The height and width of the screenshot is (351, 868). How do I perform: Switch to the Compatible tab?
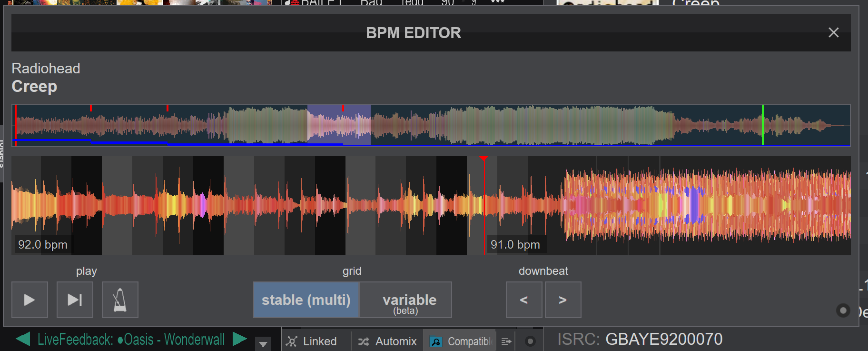460,341
